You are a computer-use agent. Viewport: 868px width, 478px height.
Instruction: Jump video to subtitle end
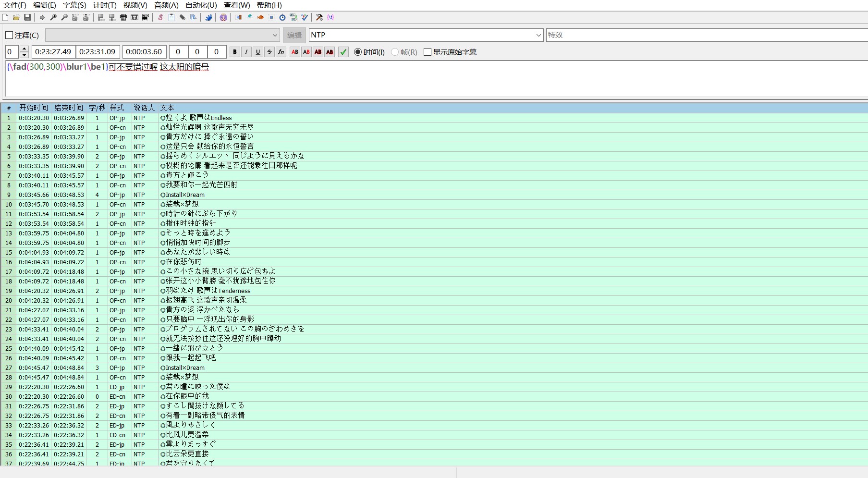pyautogui.click(x=86, y=17)
